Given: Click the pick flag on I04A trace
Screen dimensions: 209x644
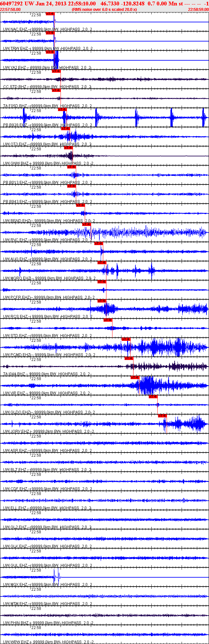Looking at the screenshot, I should tap(129, 358).
